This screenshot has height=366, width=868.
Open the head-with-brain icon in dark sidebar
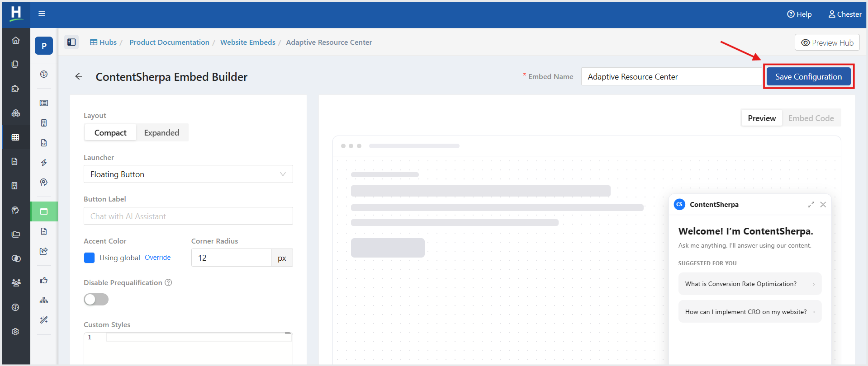point(15,210)
